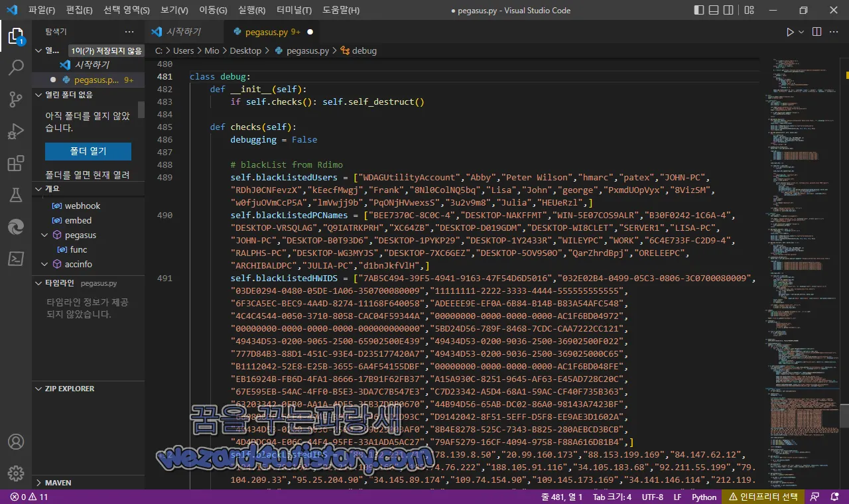Select webhook symbol in outline

(x=82, y=206)
